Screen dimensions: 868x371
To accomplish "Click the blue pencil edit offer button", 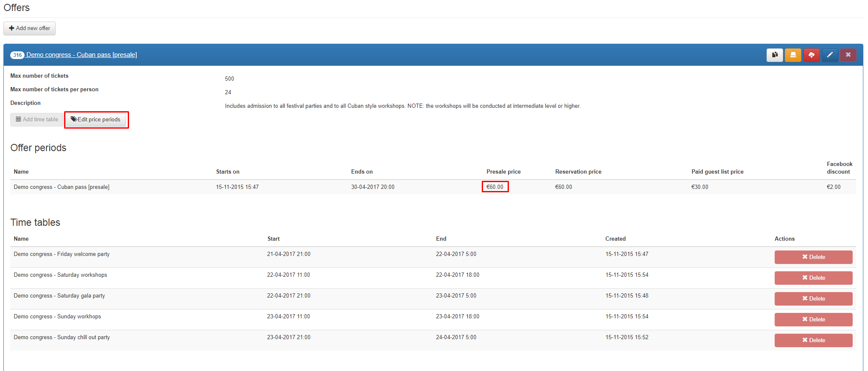I will pos(830,55).
